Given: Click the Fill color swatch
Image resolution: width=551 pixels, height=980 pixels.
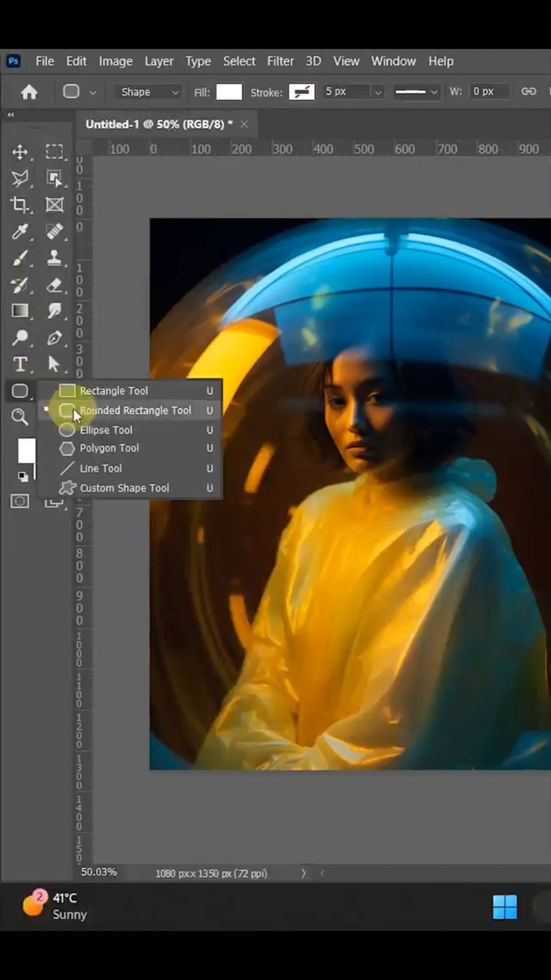Looking at the screenshot, I should (229, 92).
